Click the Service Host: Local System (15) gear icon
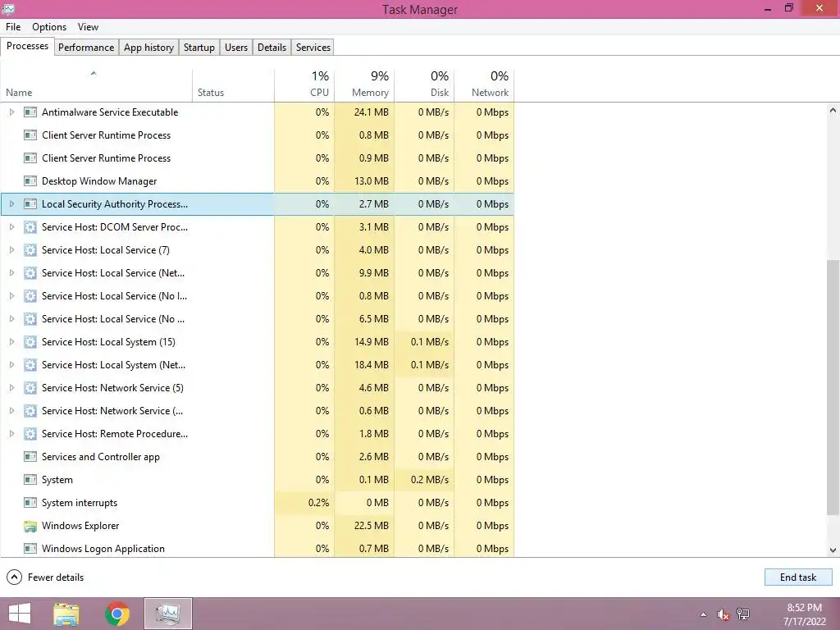 coord(30,342)
